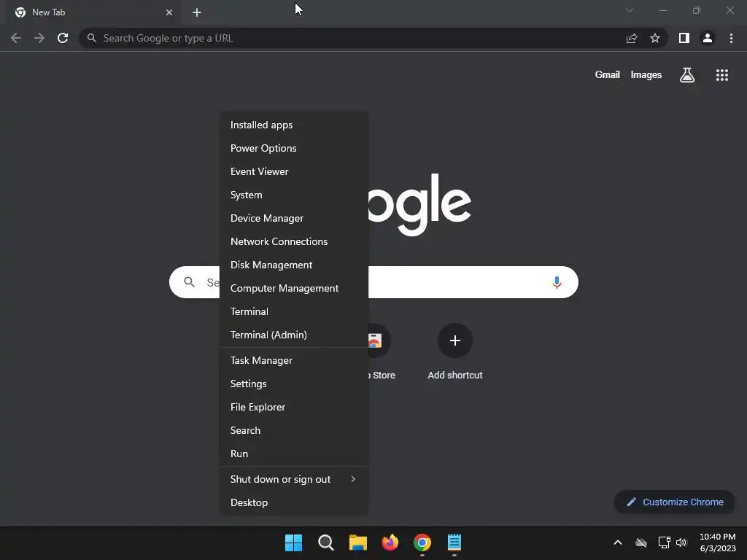Click Customize Chrome button
Screen dimensions: 747x560
pyautogui.click(x=675, y=502)
